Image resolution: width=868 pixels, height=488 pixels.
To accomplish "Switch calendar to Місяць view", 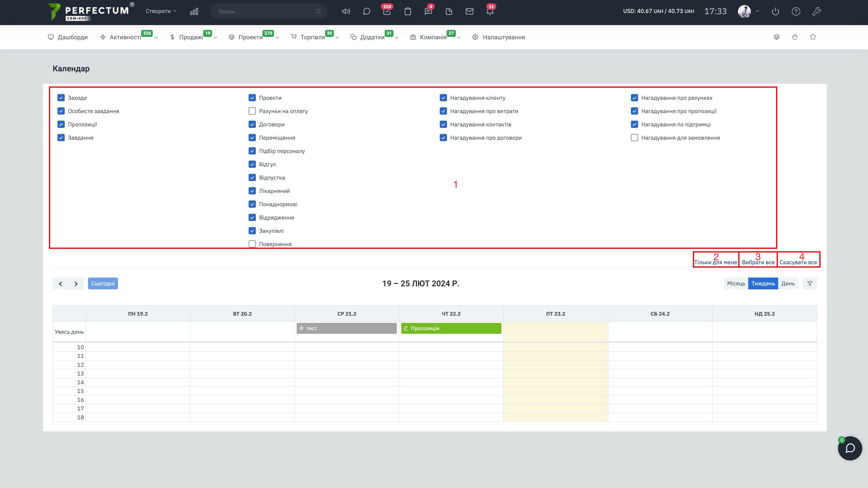I will coord(736,284).
